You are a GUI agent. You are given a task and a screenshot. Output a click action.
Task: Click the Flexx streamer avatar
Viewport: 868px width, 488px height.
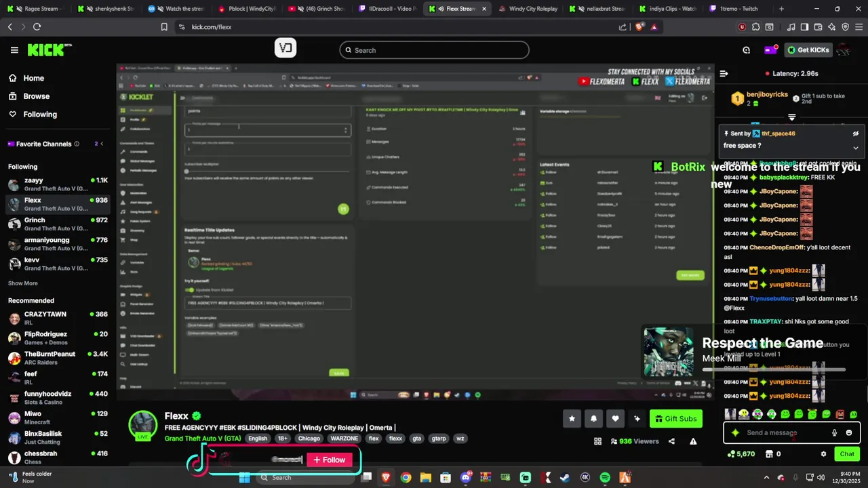143,425
